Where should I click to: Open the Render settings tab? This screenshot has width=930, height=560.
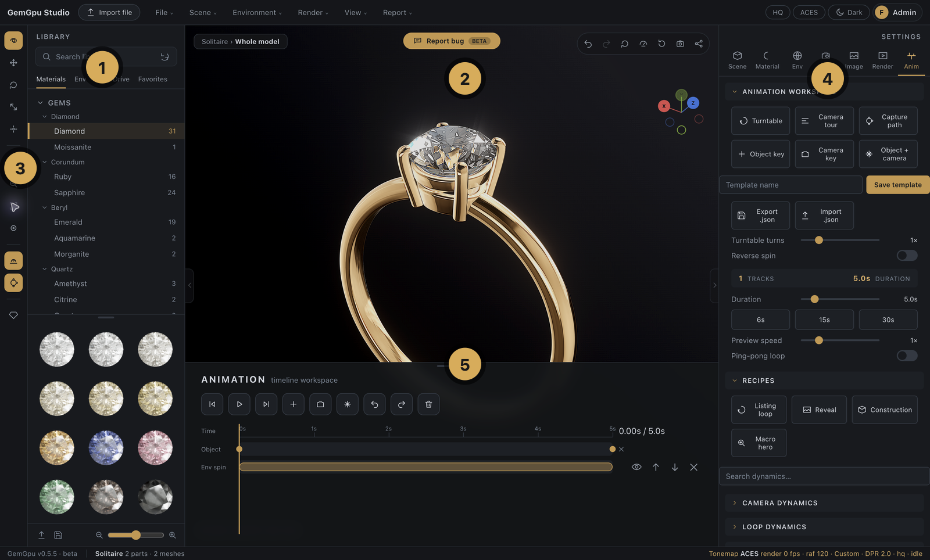tap(882, 60)
